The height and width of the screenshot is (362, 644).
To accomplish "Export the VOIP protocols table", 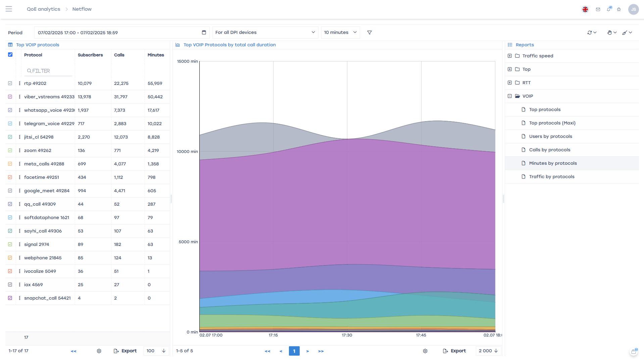I will point(125,351).
